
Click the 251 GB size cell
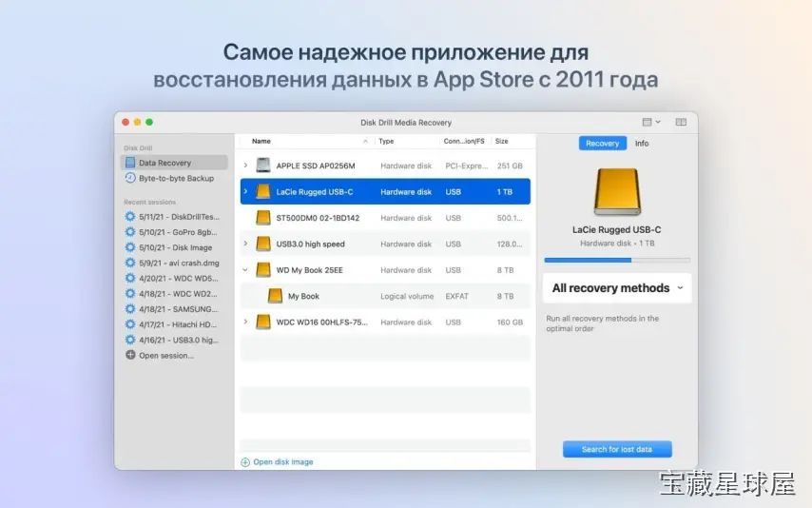coord(510,166)
